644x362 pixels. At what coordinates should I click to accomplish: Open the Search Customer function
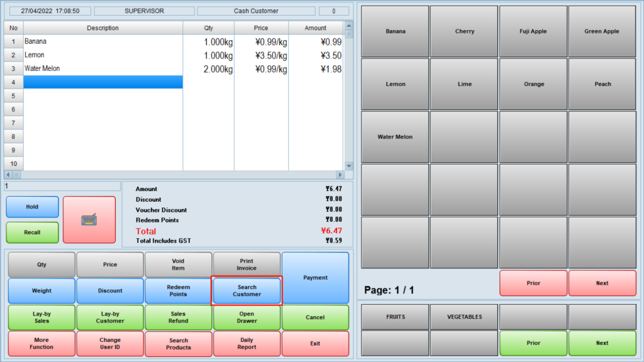[247, 291]
